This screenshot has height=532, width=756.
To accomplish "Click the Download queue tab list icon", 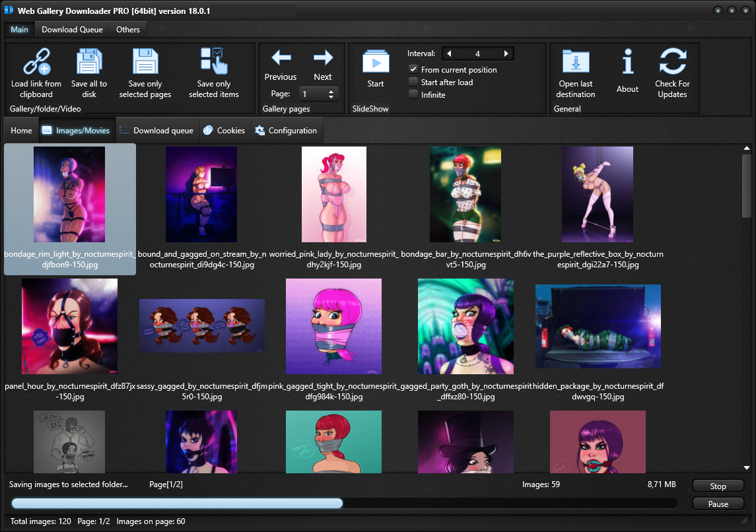I will click(x=124, y=130).
